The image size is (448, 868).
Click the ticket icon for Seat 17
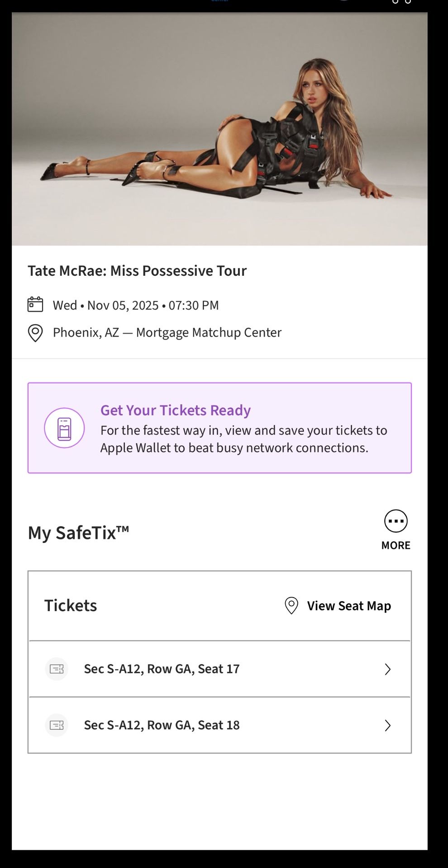coord(57,669)
